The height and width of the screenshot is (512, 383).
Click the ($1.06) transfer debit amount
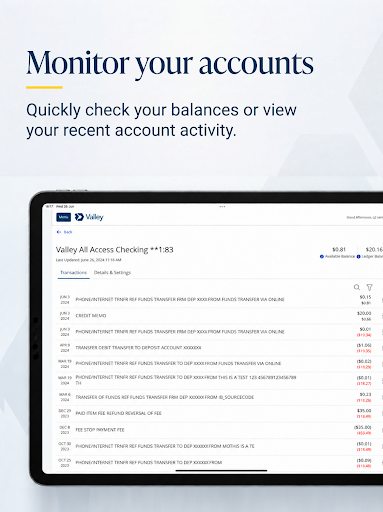point(364,345)
